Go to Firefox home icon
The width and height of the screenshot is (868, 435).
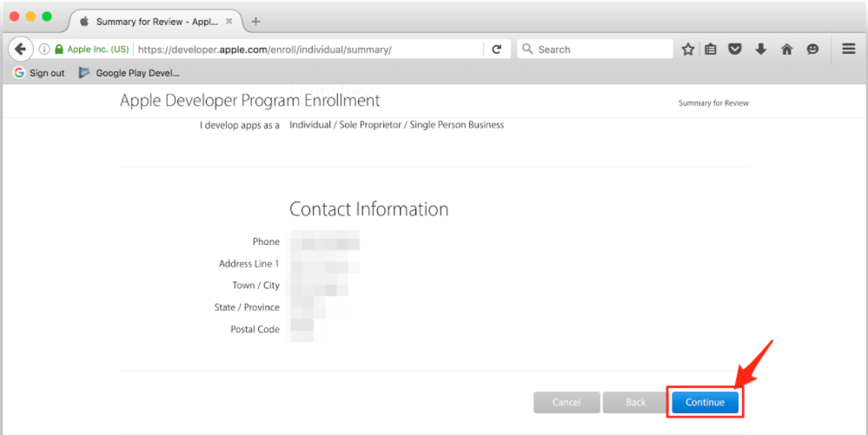pos(786,49)
